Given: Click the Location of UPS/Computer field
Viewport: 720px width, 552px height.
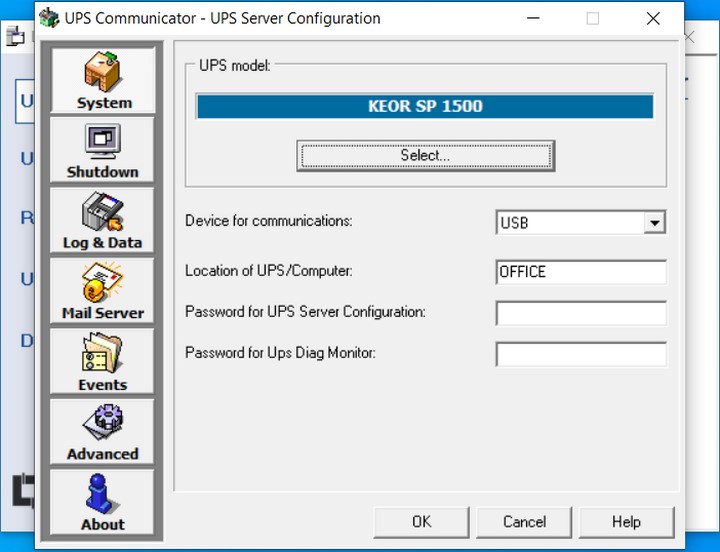Looking at the screenshot, I should coord(581,272).
